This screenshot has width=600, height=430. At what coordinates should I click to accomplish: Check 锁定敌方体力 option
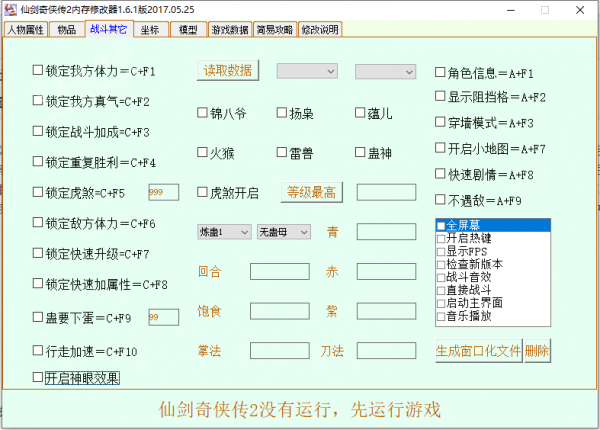tap(38, 222)
